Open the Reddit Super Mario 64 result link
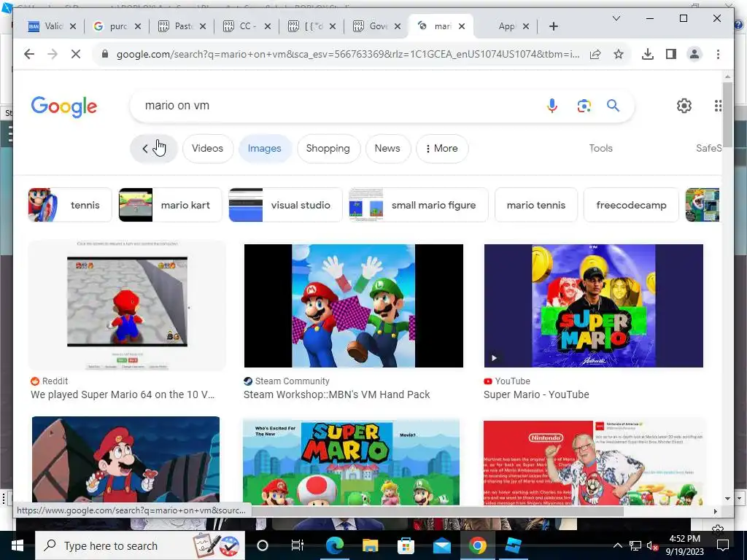The width and height of the screenshot is (747, 560). 123,394
